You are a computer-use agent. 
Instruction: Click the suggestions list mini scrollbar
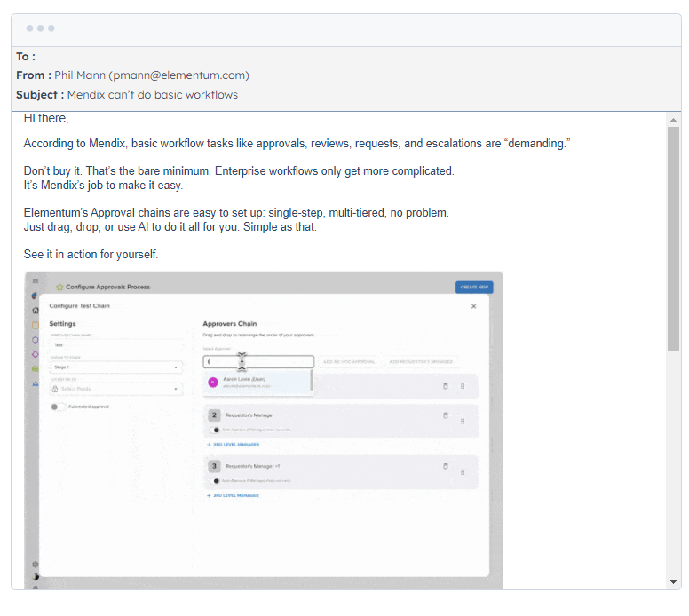[312, 380]
